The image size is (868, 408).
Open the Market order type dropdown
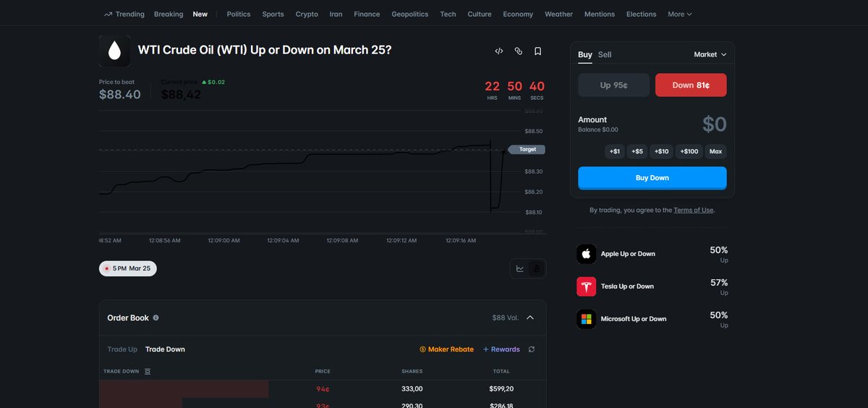pos(710,54)
